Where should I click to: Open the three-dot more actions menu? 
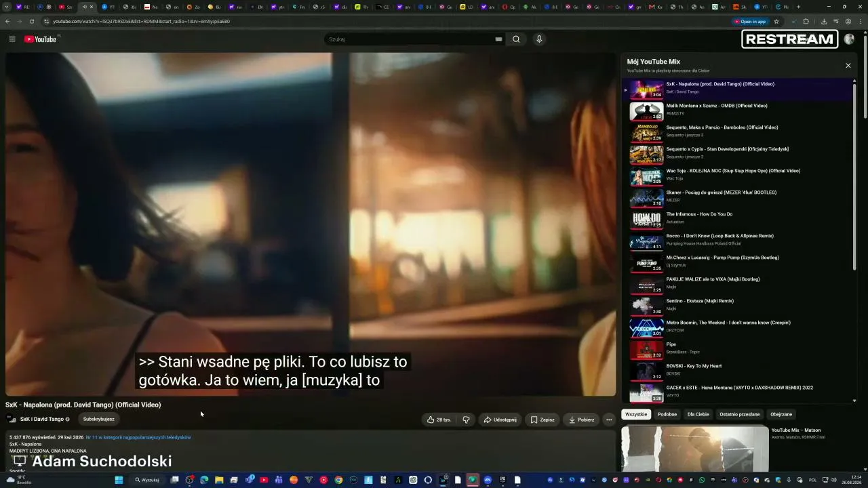tap(609, 420)
